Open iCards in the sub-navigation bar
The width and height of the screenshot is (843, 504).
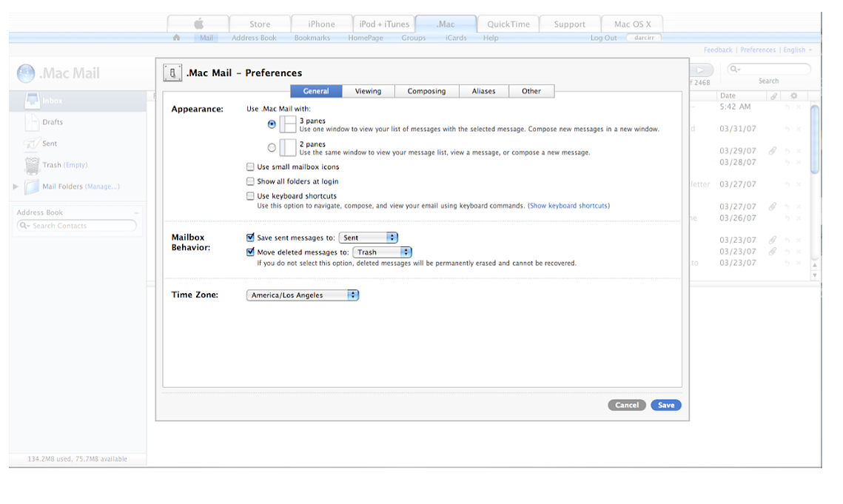[x=456, y=38]
